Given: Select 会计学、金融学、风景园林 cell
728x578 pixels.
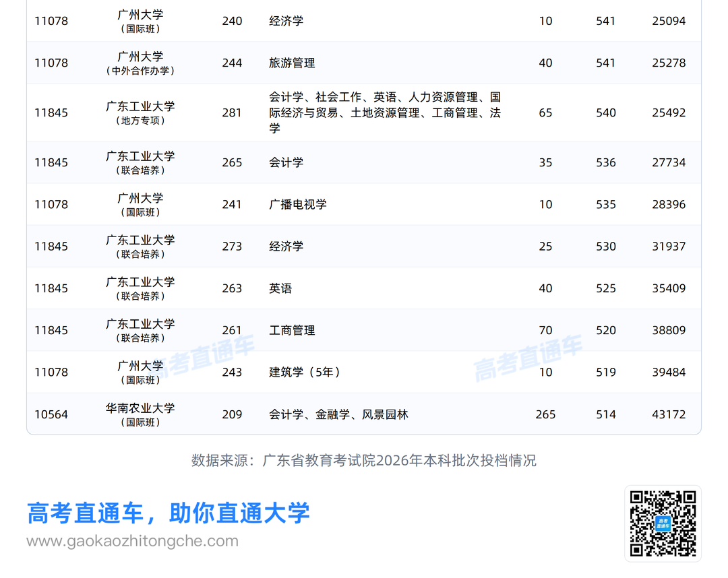Looking at the screenshot, I should pyautogui.click(x=338, y=414).
